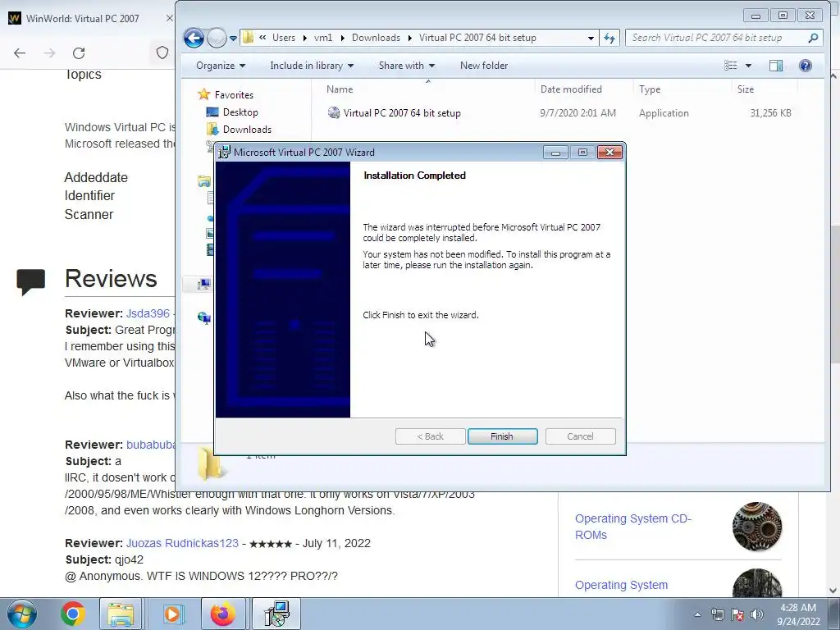Show hidden system tray icons

point(697,614)
